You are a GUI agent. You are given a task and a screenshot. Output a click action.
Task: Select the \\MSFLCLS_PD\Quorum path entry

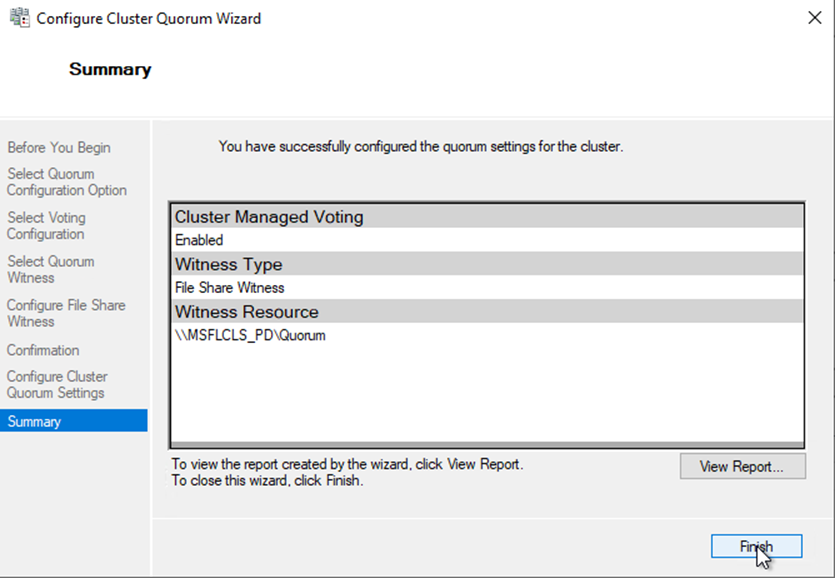(x=250, y=336)
